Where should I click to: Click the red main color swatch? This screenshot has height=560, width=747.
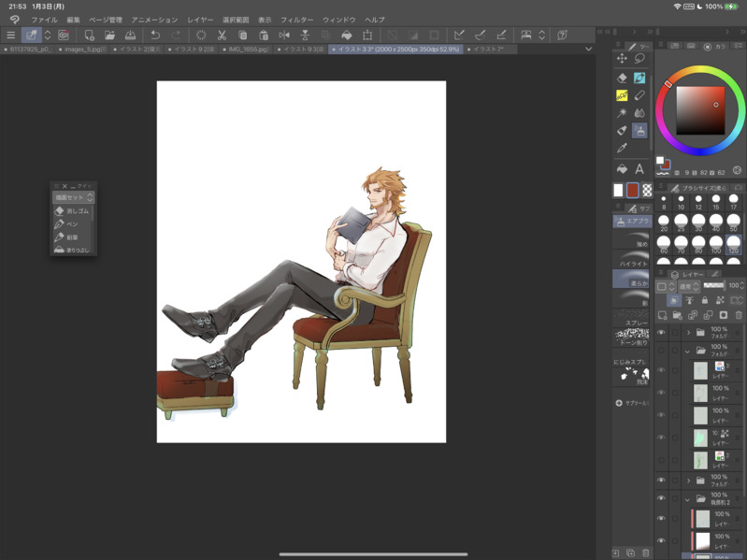[x=632, y=191]
